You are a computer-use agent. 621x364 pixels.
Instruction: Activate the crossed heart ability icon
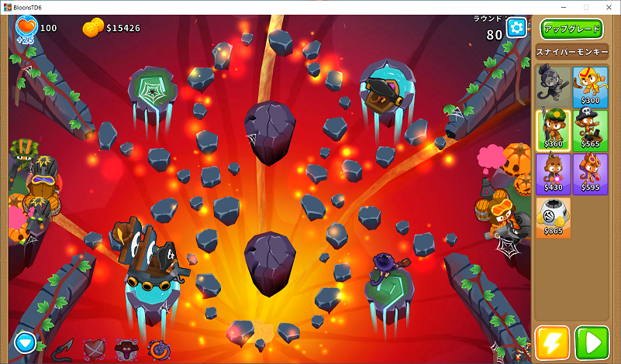(x=95, y=349)
